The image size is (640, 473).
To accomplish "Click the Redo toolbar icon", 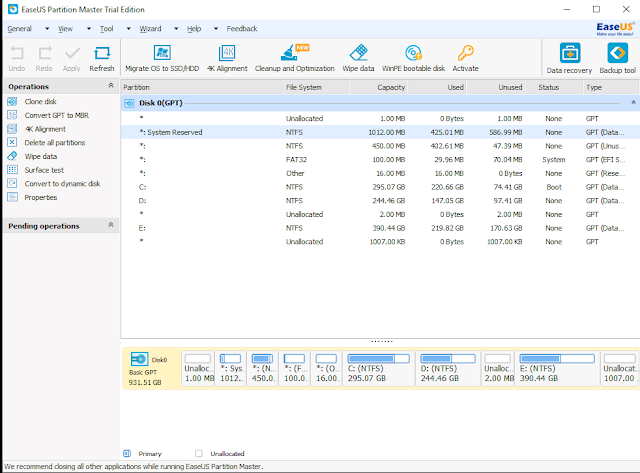I will click(44, 53).
